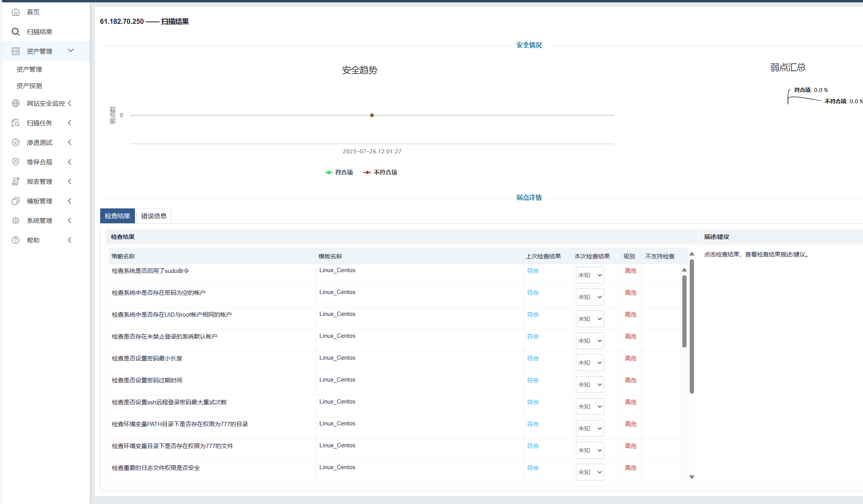Click the shield icon for 等保合规
The width and height of the screenshot is (863, 504).
16,162
